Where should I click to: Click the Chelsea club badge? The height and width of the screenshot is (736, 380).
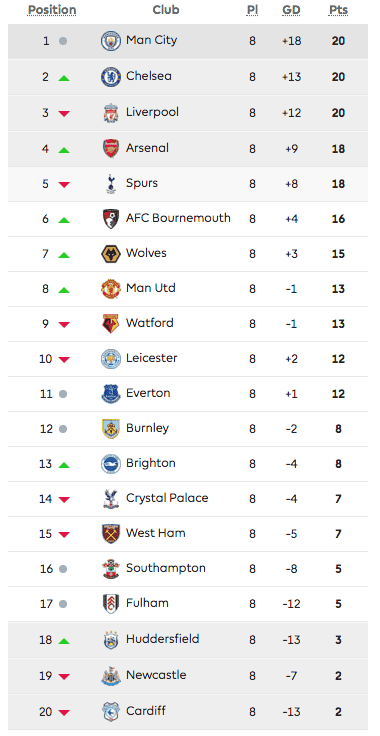click(x=111, y=77)
